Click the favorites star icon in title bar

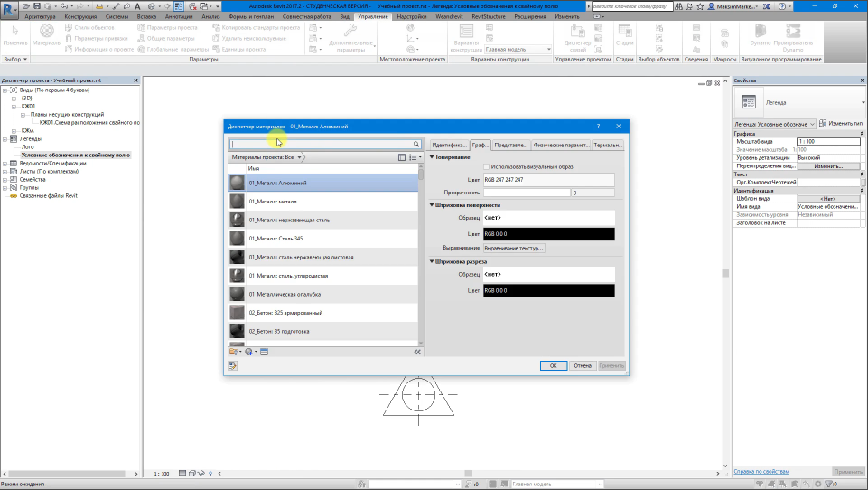tap(700, 6)
